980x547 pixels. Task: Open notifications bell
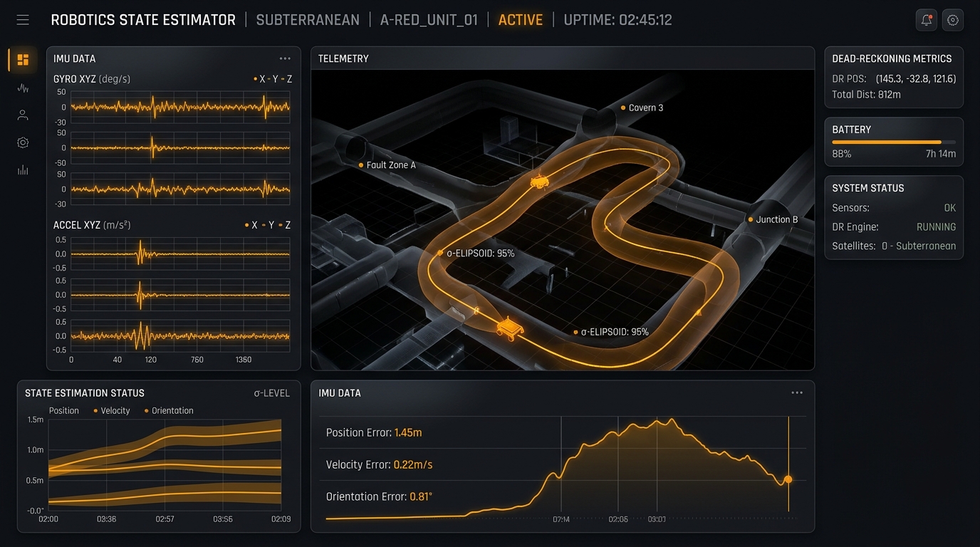click(x=927, y=20)
